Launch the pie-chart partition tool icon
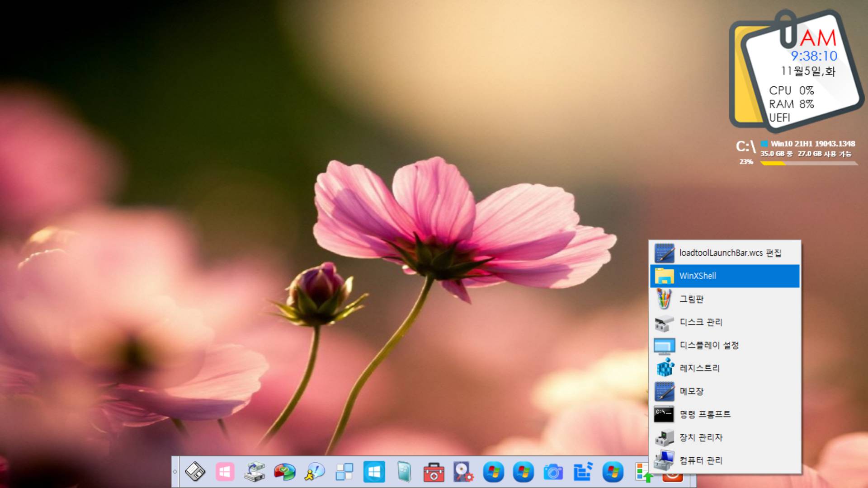 pyautogui.click(x=284, y=472)
